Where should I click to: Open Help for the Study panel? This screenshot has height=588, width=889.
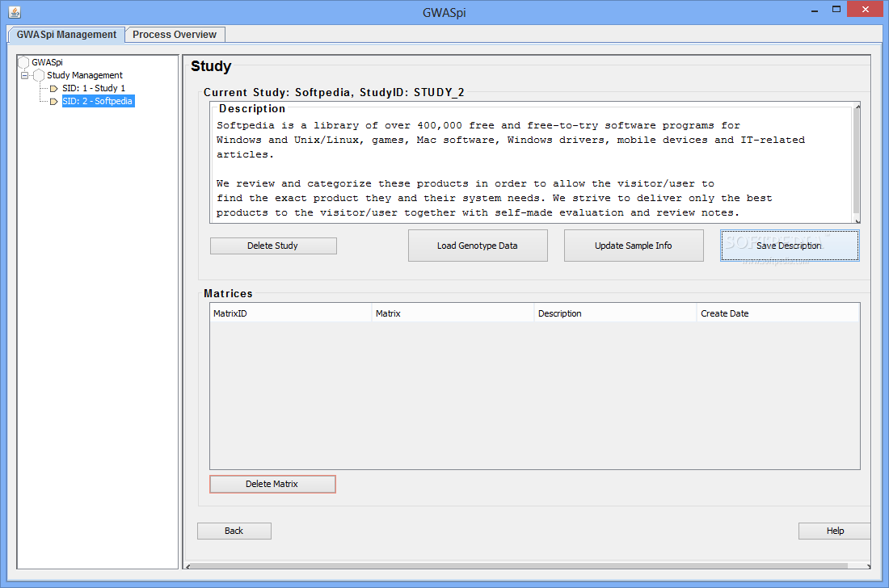(x=835, y=531)
